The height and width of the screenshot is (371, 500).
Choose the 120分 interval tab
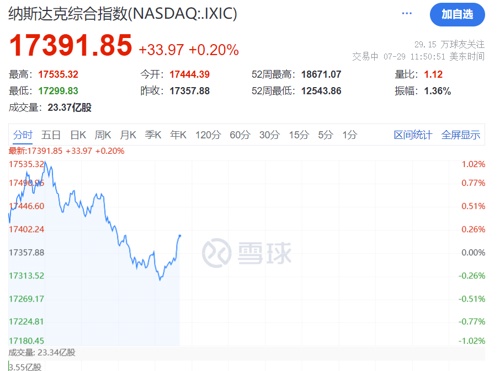point(208,135)
